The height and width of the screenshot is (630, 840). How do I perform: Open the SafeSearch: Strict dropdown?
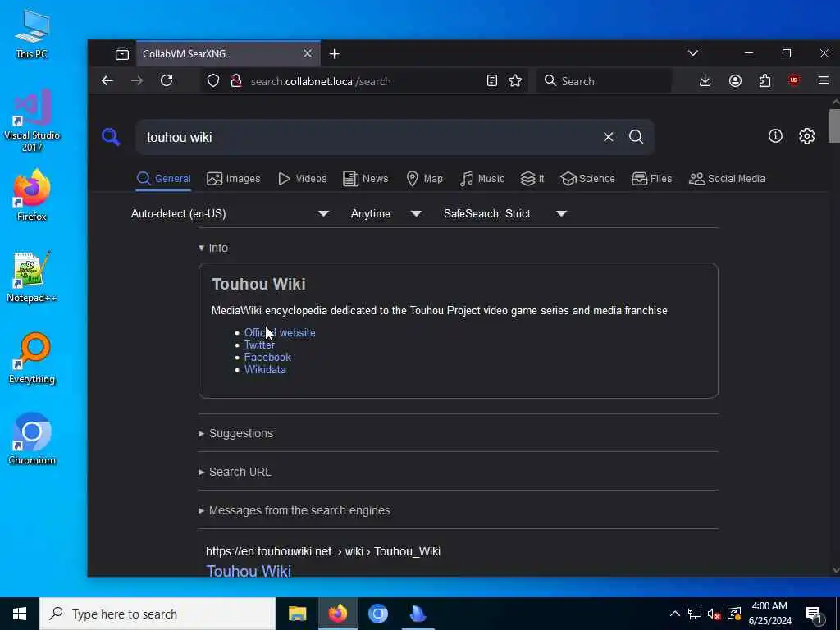point(504,214)
